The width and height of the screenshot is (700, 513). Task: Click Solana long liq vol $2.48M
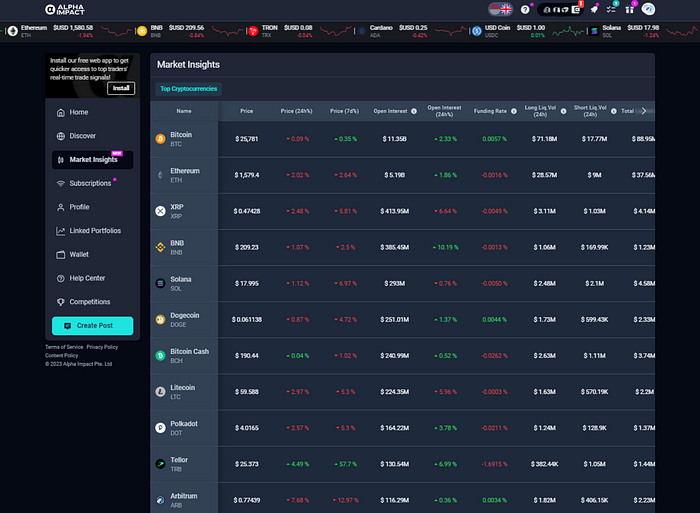[545, 284]
